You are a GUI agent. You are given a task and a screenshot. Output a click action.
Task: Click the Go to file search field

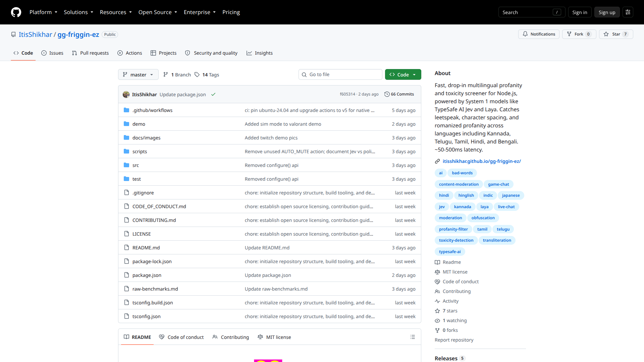[x=340, y=74]
